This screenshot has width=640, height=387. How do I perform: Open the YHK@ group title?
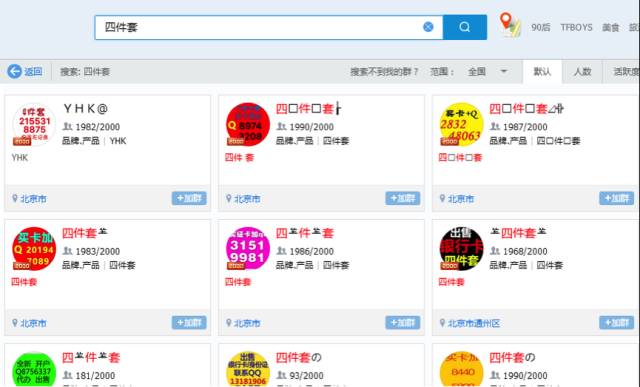click(85, 109)
